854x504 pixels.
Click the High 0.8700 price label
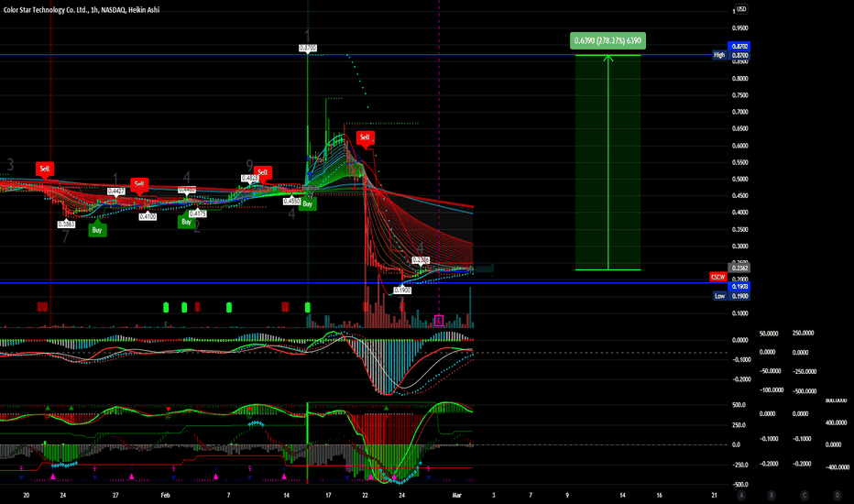[x=731, y=55]
